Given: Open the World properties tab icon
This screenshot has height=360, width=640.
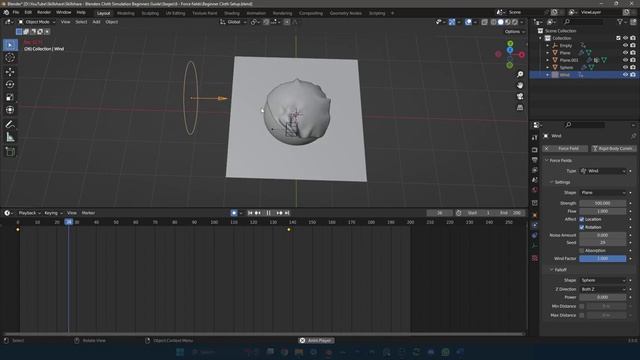Looking at the screenshot, I should click(535, 190).
